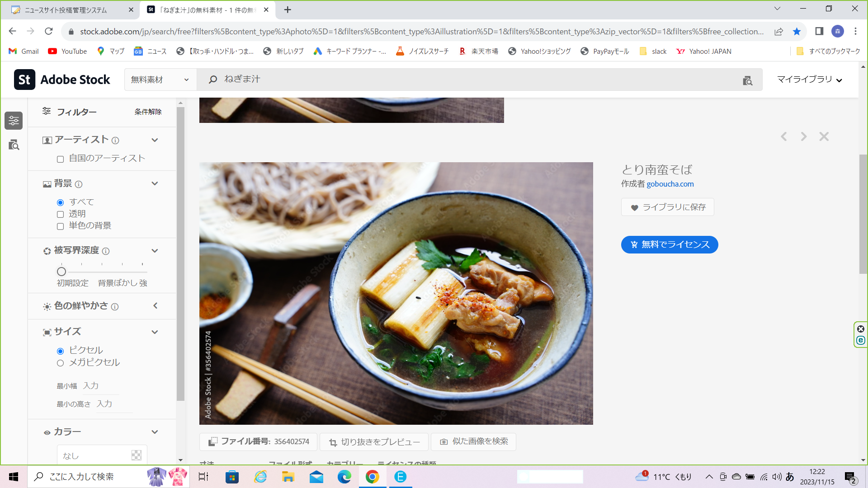The width and height of the screenshot is (868, 488).
Task: Select the ピクセル size radio button
Action: tap(60, 351)
